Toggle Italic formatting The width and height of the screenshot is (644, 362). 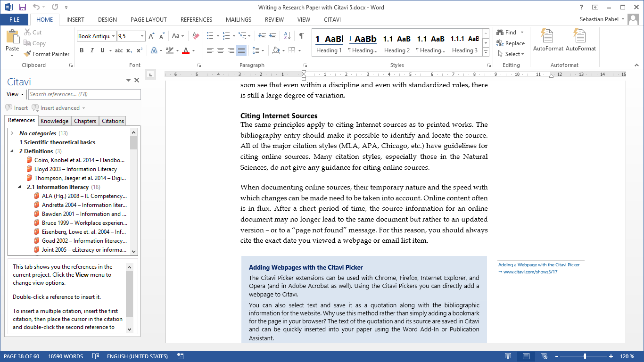(92, 50)
